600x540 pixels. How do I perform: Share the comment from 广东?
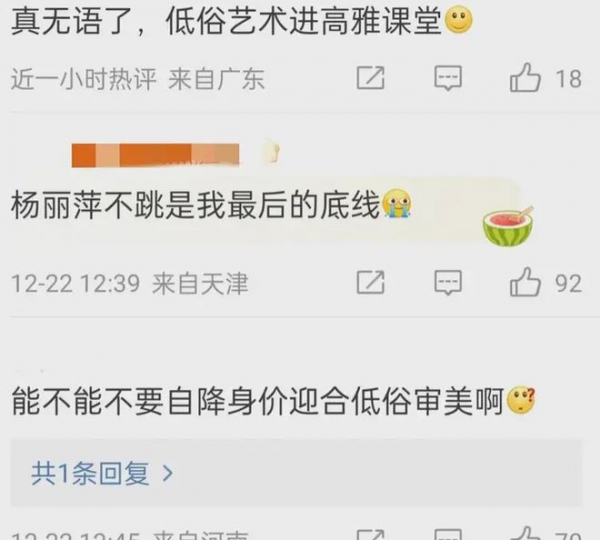[370, 78]
